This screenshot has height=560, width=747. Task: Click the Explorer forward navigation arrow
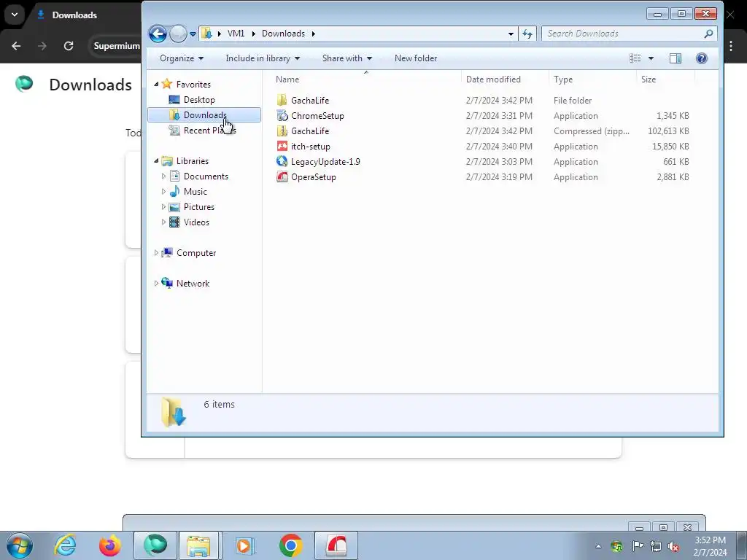[178, 34]
